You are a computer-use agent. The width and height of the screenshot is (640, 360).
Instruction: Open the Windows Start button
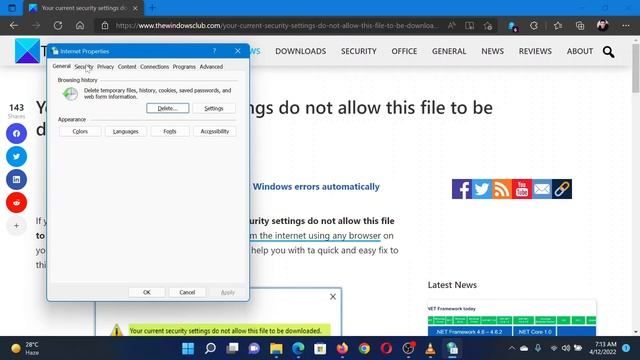[188, 348]
